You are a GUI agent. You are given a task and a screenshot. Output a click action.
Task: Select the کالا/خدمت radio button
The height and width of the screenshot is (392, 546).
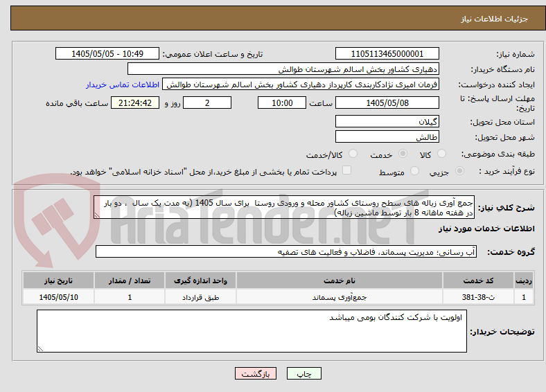click(x=353, y=154)
